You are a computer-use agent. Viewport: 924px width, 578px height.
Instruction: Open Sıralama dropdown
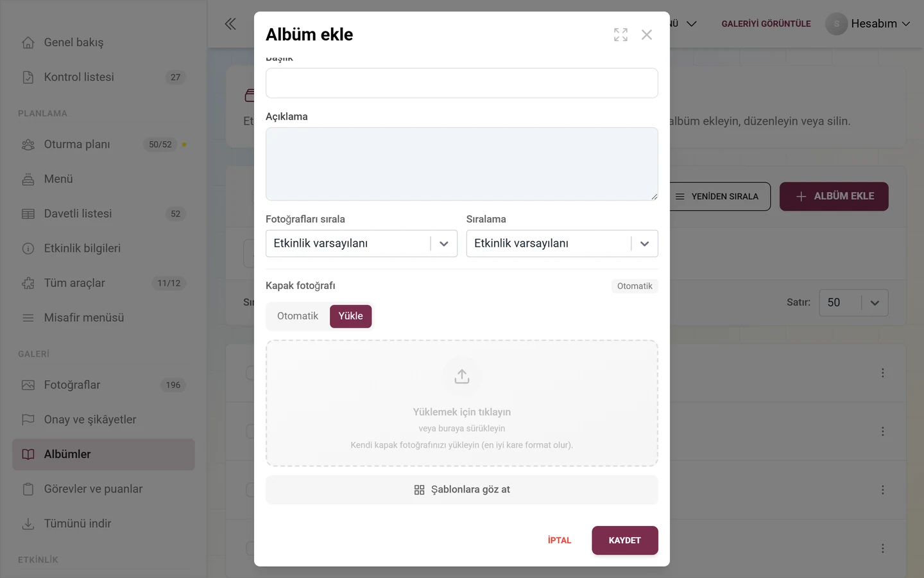[562, 243]
